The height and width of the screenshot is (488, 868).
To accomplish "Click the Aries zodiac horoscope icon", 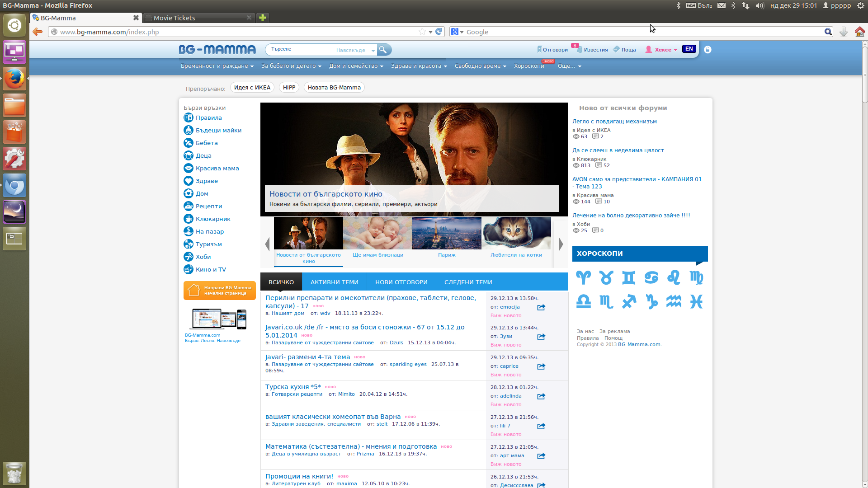I will tap(583, 277).
